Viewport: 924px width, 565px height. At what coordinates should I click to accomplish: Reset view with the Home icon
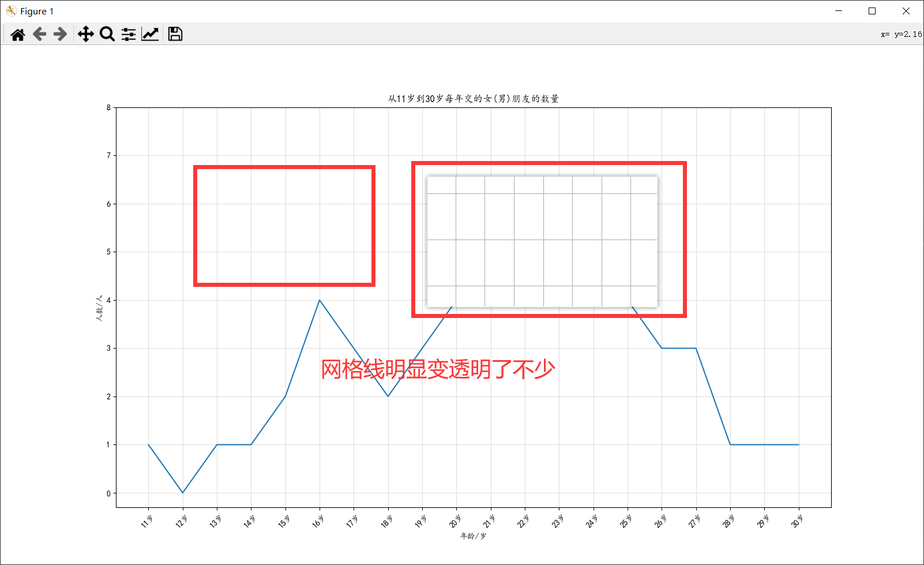[18, 35]
